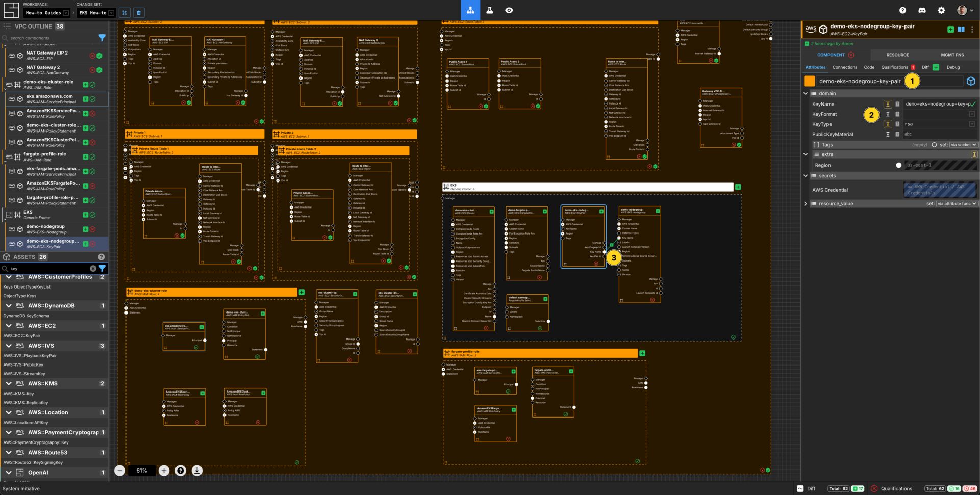Collapse the extra section
The image size is (980, 495).
point(806,154)
